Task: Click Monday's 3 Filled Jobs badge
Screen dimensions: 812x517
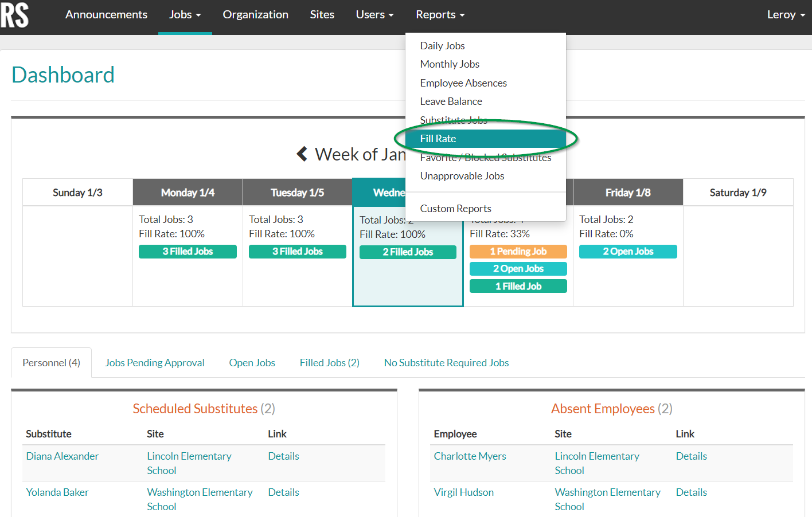Action: click(x=188, y=252)
